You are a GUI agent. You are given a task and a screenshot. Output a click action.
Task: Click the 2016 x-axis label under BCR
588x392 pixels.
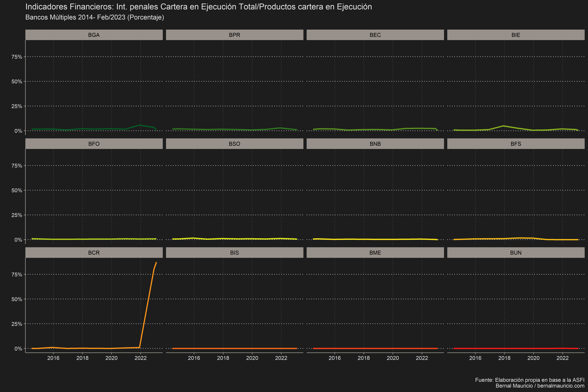(x=53, y=358)
